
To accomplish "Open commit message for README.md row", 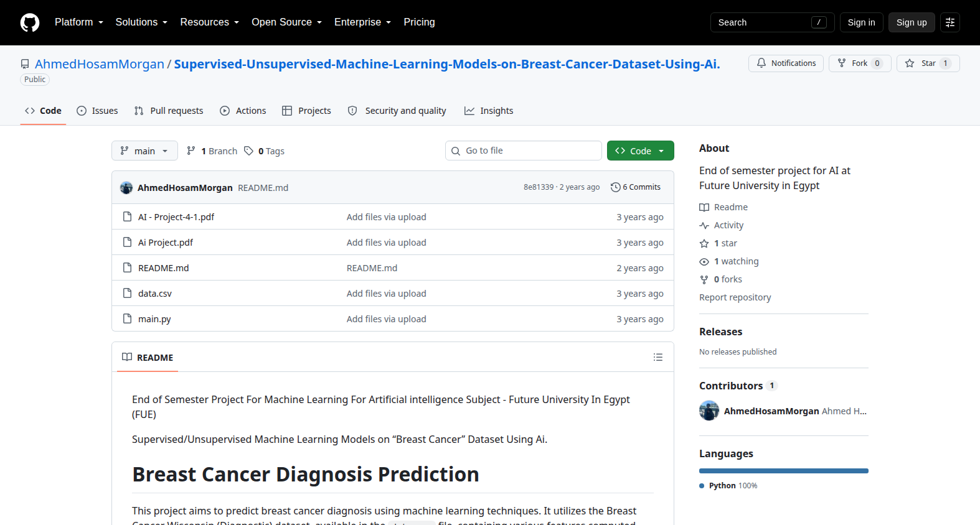I will (372, 268).
